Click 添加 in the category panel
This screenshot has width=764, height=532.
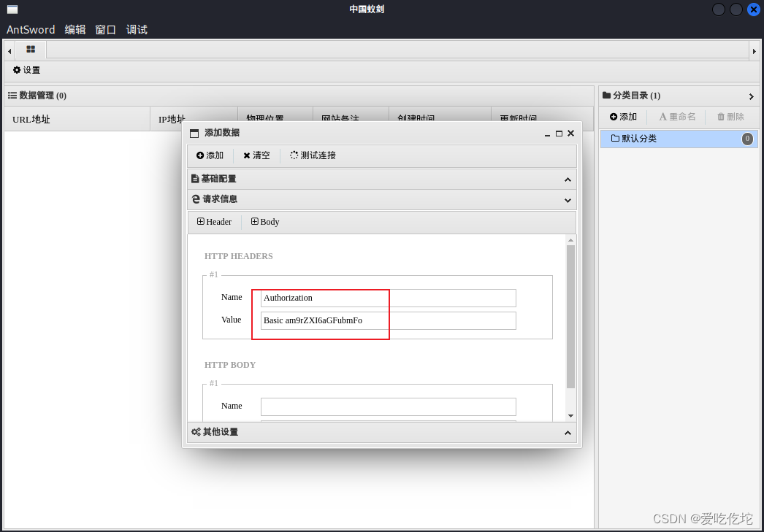point(623,117)
